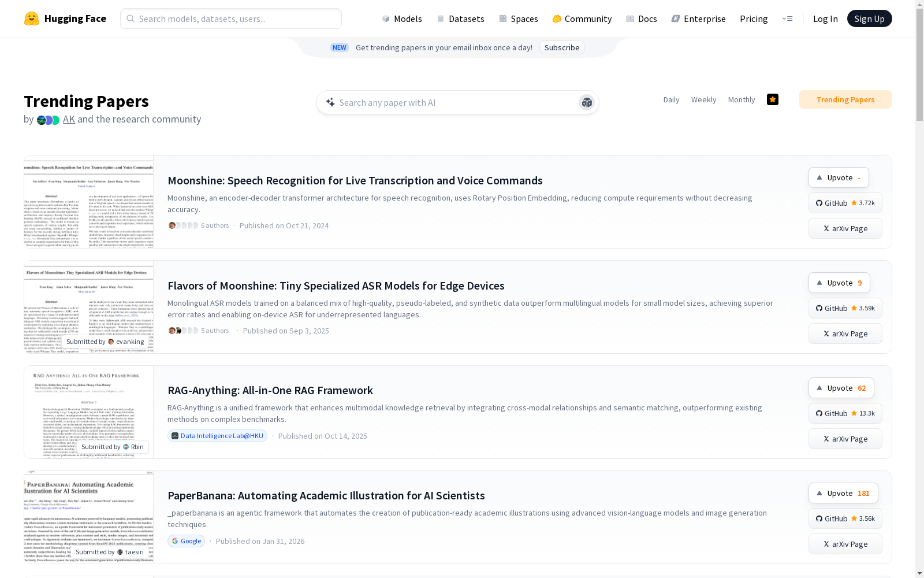
Task: Focus the top models search field
Action: (x=231, y=18)
